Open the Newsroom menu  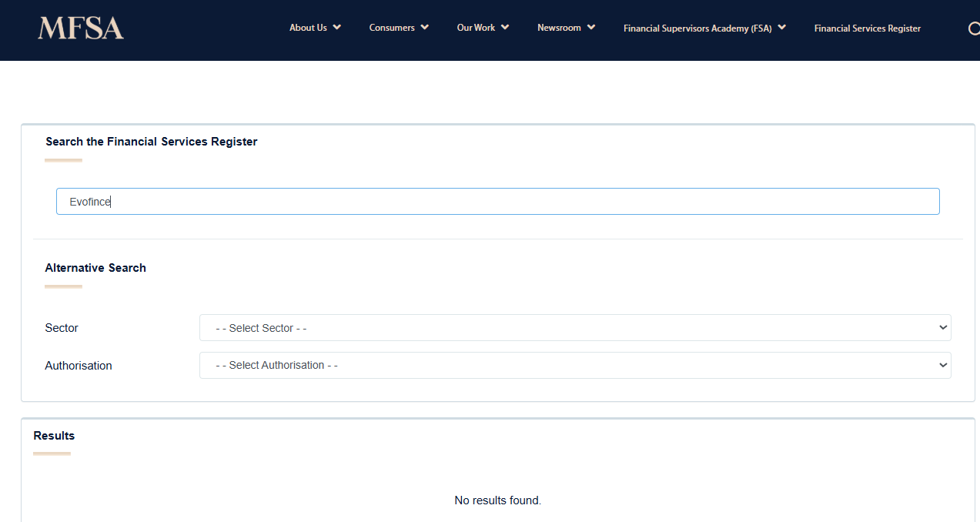559,28
